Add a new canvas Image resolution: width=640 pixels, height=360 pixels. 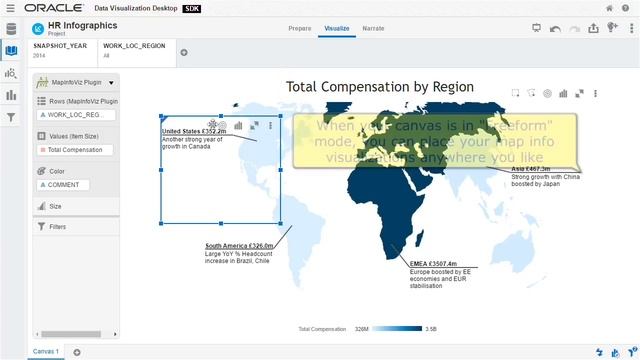[x=77, y=352]
